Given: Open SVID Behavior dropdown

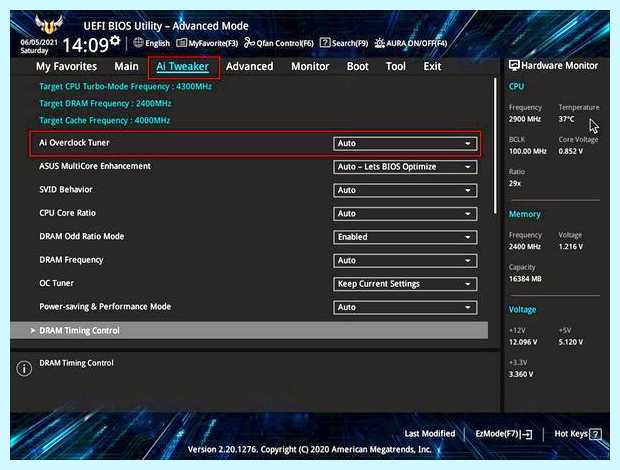Looking at the screenshot, I should click(x=405, y=190).
